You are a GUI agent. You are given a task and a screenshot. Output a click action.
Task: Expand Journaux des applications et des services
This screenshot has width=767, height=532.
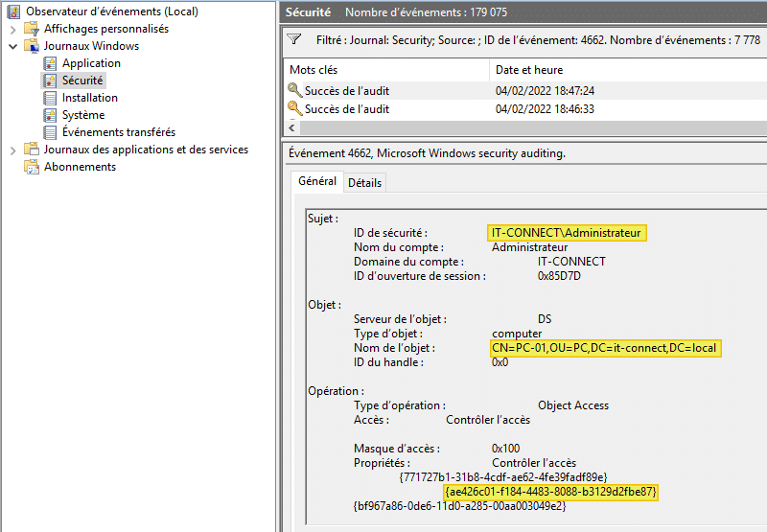12,150
